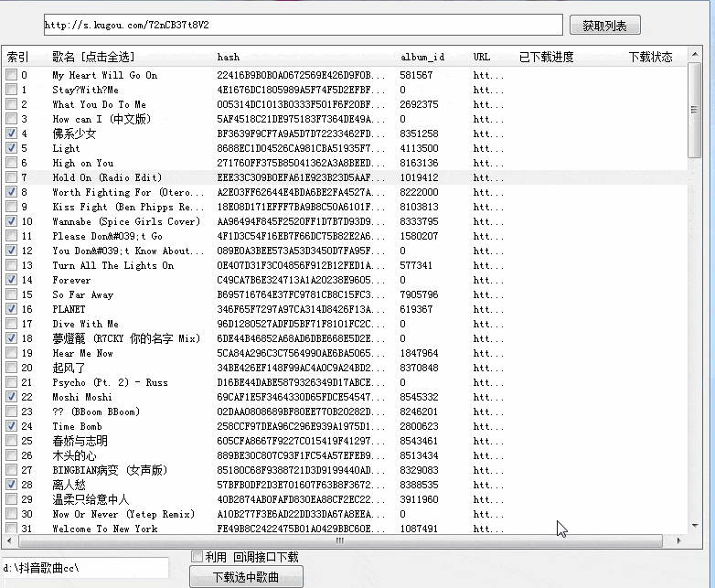
Task: Select song name Dive With Me
Action: pyautogui.click(x=85, y=324)
